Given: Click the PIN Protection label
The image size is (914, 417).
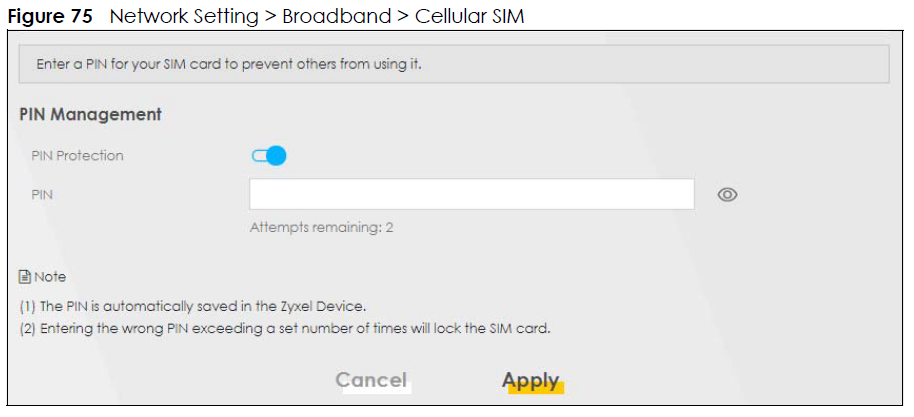Looking at the screenshot, I should point(78,156).
